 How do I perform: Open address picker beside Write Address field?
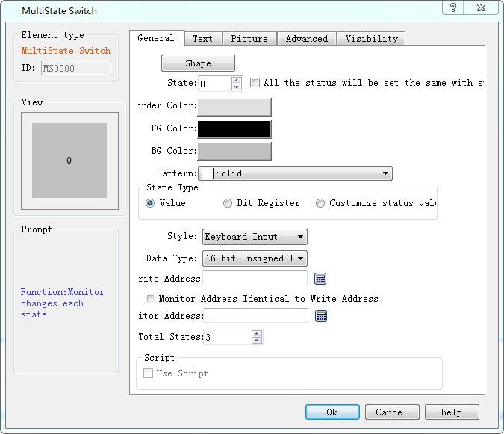[320, 279]
